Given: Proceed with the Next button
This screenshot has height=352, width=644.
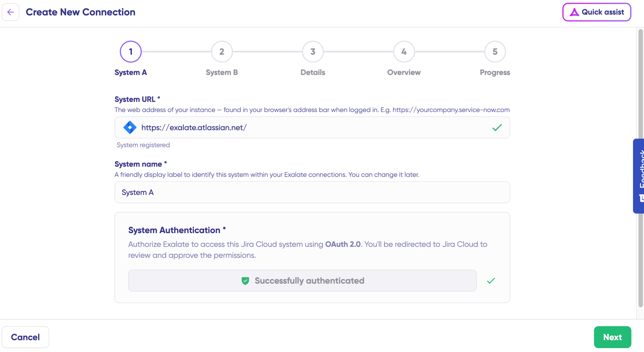Looking at the screenshot, I should tap(612, 337).
